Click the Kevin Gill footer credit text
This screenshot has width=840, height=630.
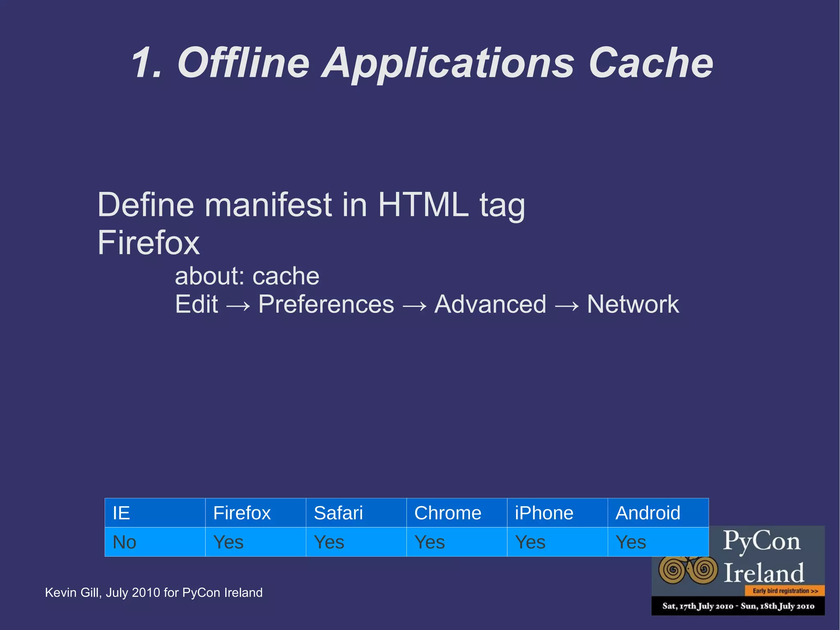coord(153,593)
